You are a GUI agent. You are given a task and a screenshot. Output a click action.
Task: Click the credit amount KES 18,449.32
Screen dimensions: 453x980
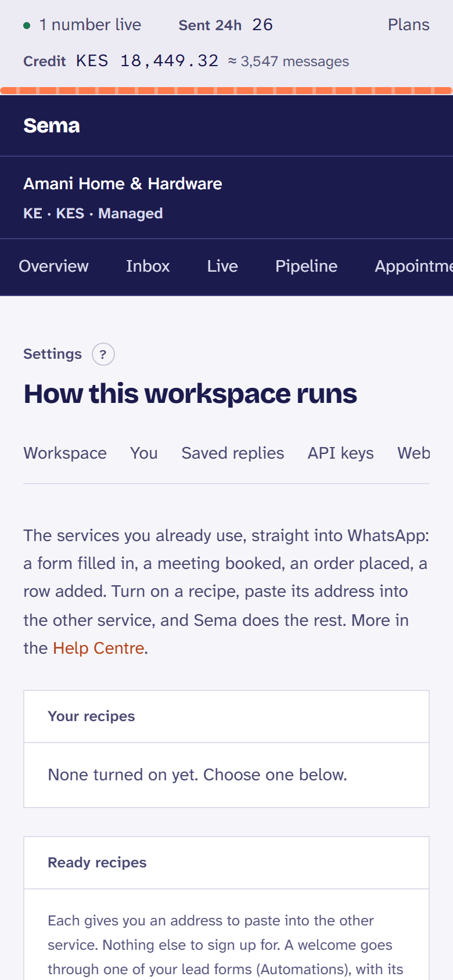point(148,61)
